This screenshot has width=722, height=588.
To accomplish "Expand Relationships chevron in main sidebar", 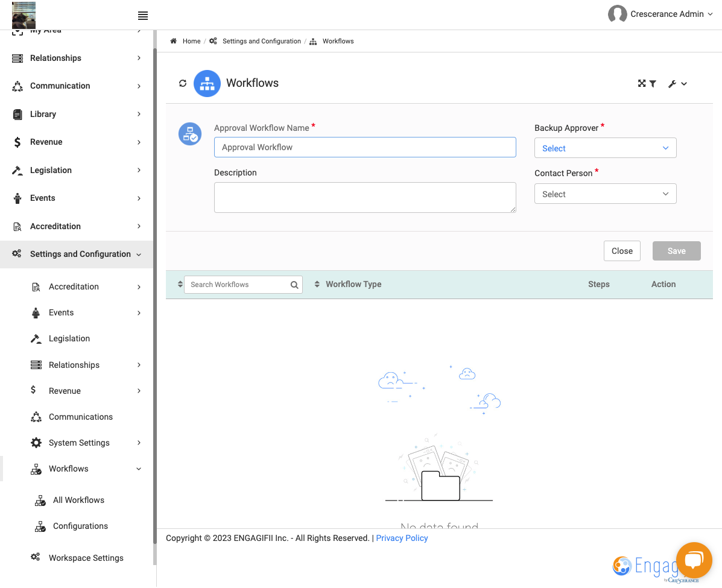I will click(x=139, y=58).
